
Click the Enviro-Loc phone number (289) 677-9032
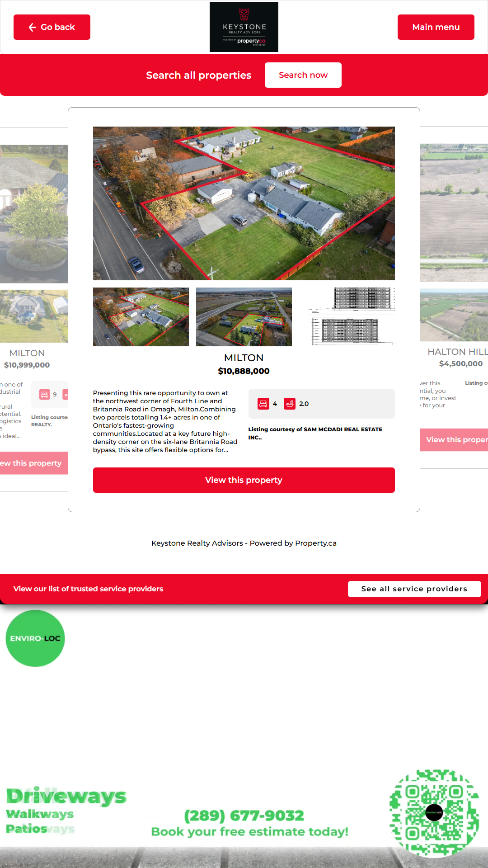point(244,816)
